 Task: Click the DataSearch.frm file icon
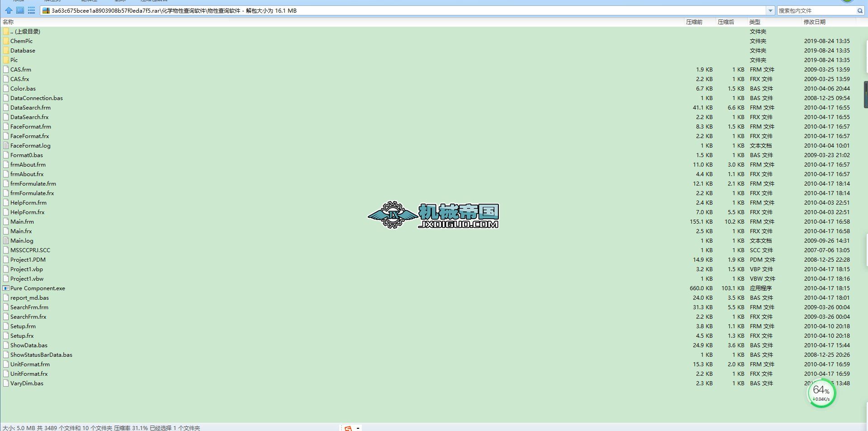point(6,107)
